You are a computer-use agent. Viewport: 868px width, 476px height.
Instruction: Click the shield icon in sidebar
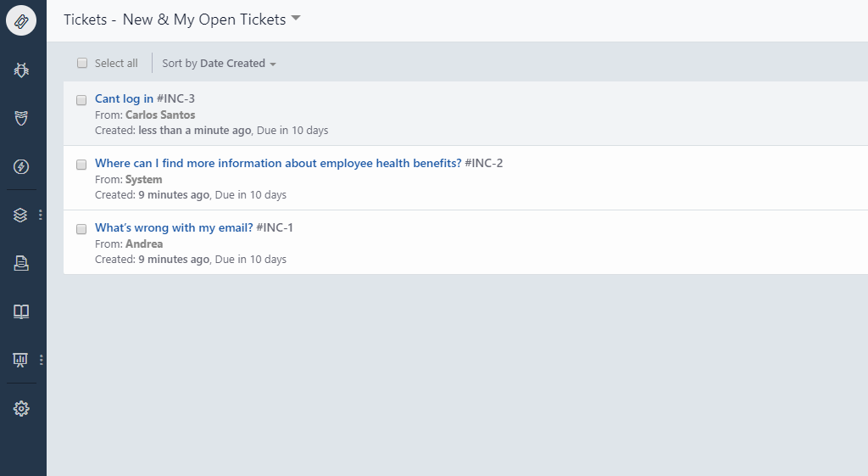click(x=21, y=118)
